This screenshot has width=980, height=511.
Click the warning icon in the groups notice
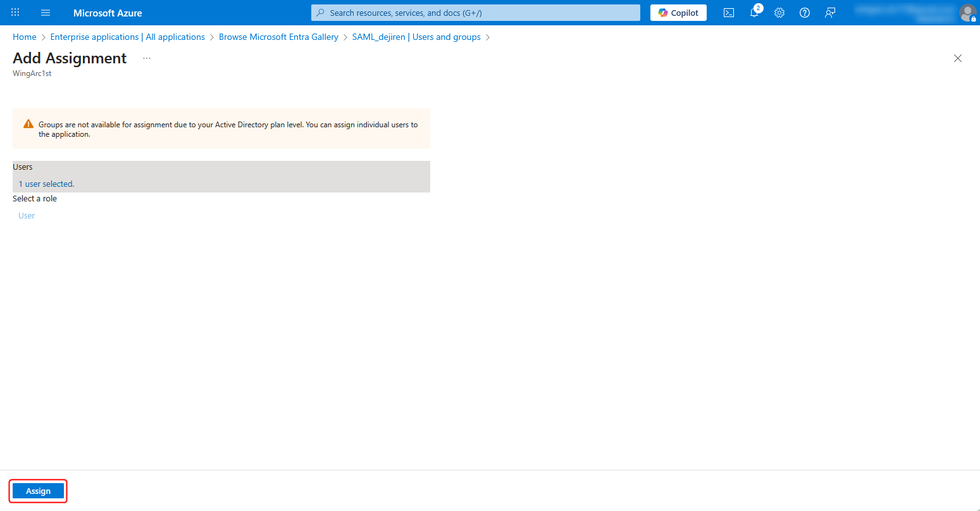tap(28, 124)
